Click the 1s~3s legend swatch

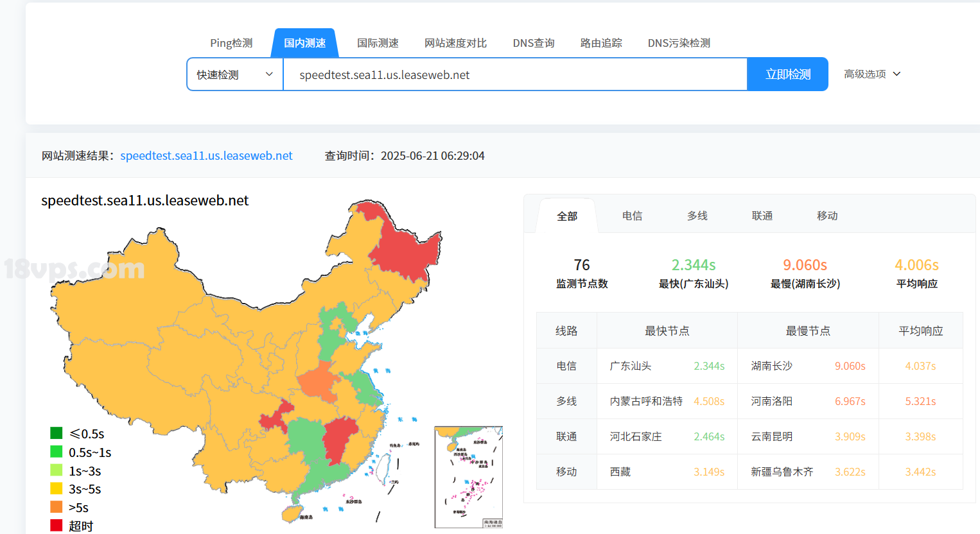57,470
